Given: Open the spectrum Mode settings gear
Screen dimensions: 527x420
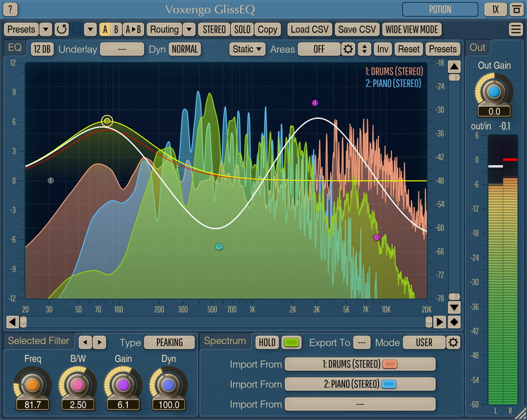Looking at the screenshot, I should click(453, 342).
